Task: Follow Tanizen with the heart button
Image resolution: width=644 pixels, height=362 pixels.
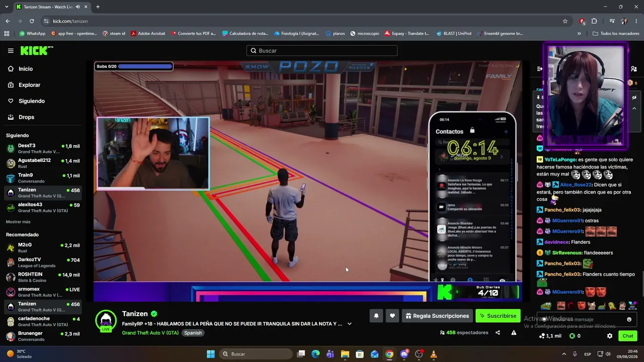Action: point(392,316)
